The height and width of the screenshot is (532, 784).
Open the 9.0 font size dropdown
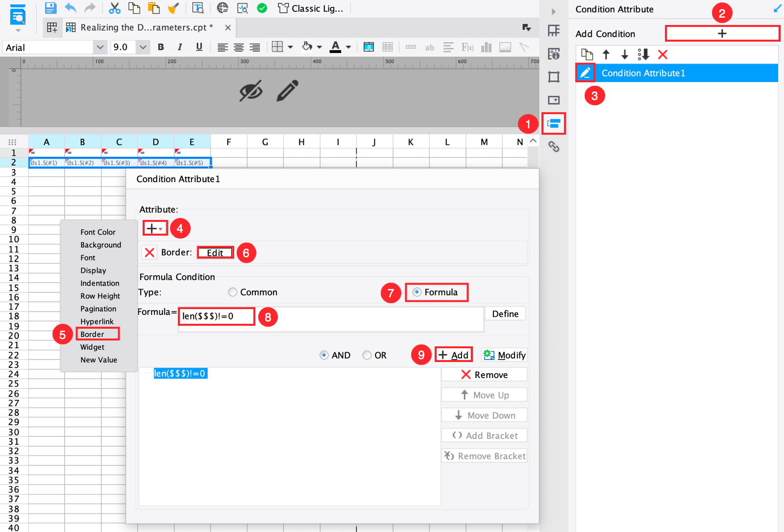tap(143, 48)
